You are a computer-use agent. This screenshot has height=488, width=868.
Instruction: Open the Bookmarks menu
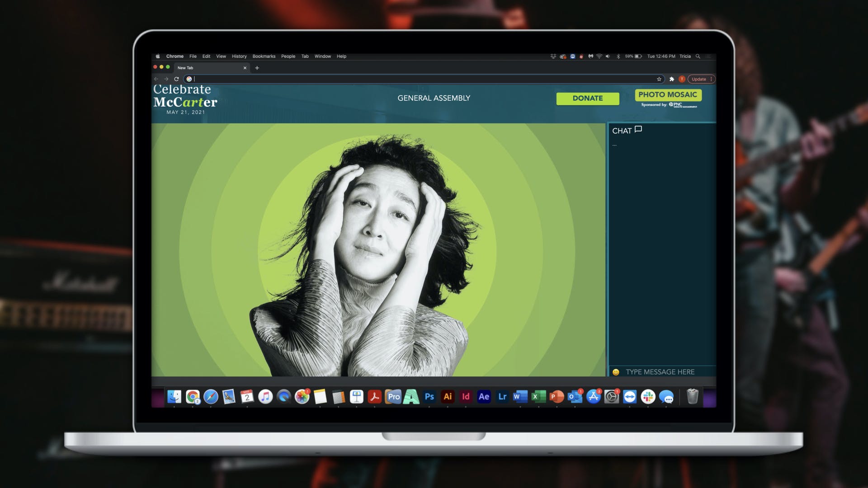pyautogui.click(x=264, y=56)
